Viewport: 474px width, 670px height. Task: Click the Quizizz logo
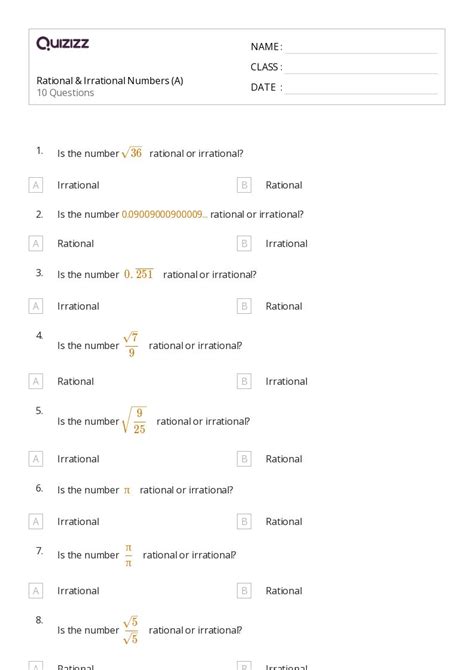62,43
